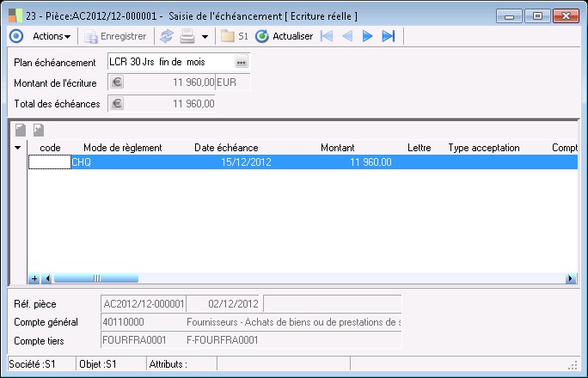Click the Société :S1 status bar entry
Viewport: 588px width, 378px height.
coord(33,364)
